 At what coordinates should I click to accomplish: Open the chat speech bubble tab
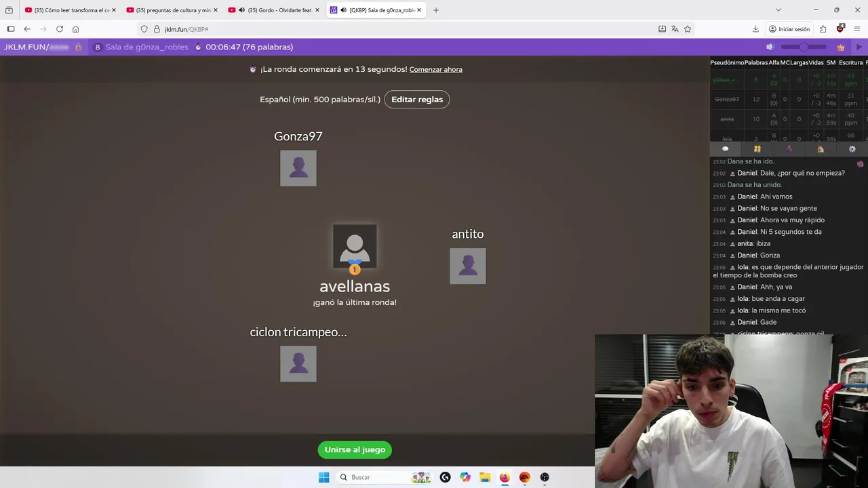pos(725,149)
